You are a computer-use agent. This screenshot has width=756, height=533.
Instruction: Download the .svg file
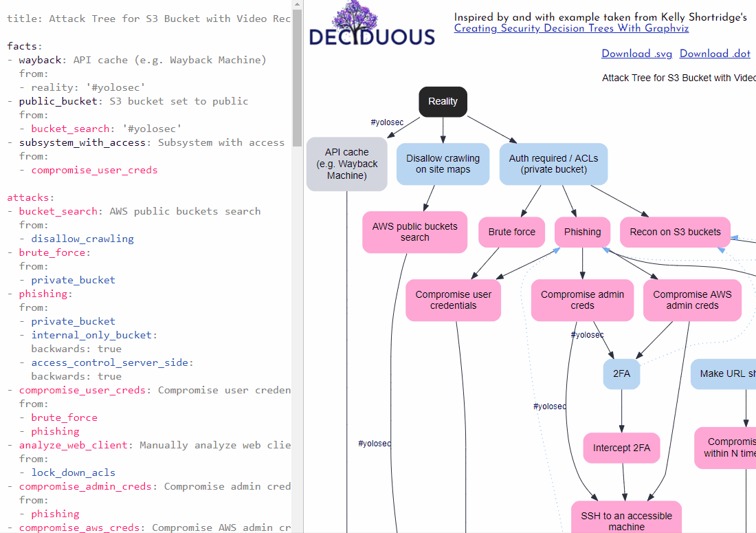click(637, 54)
